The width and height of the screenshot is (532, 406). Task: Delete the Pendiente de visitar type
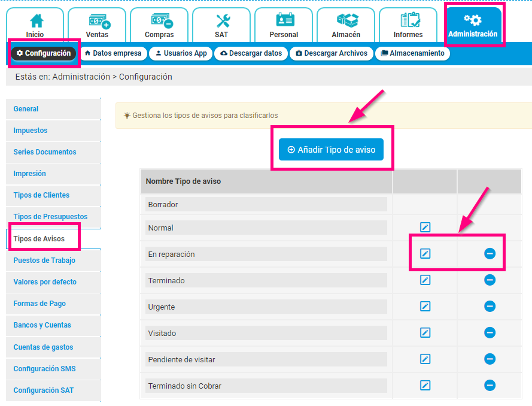pyautogui.click(x=490, y=359)
